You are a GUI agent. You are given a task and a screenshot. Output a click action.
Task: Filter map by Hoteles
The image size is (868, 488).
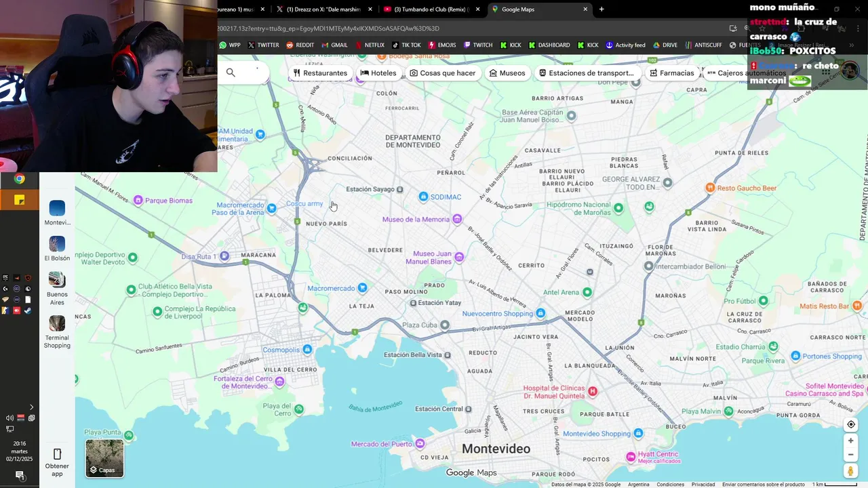378,73
